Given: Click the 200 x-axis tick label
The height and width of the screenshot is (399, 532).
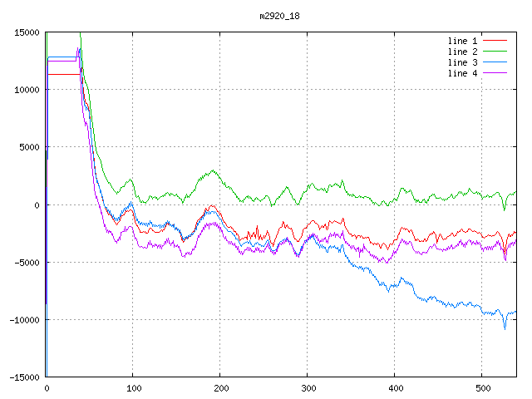Looking at the screenshot, I should coord(220,388).
